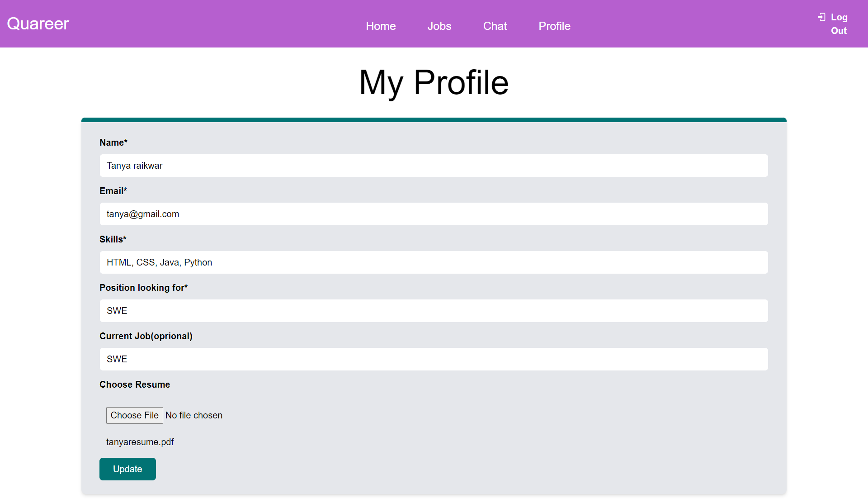Open the Chat page
Viewport: 868px width, 503px height.
pyautogui.click(x=495, y=26)
